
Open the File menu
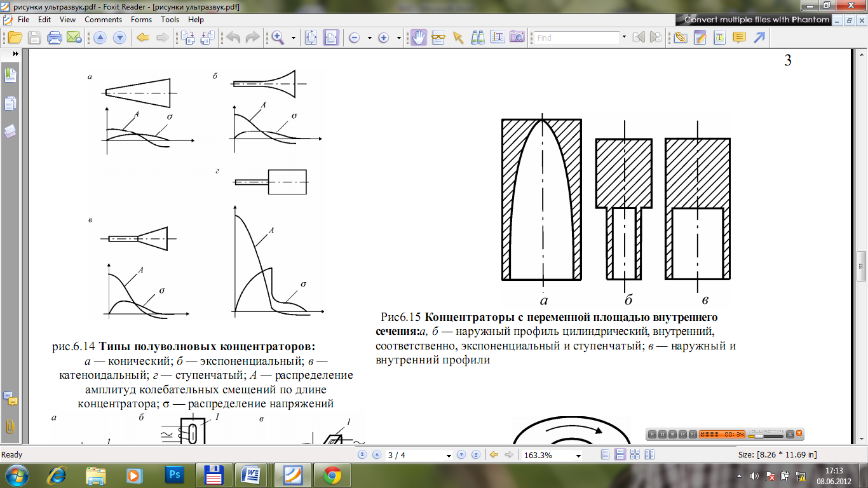point(24,19)
